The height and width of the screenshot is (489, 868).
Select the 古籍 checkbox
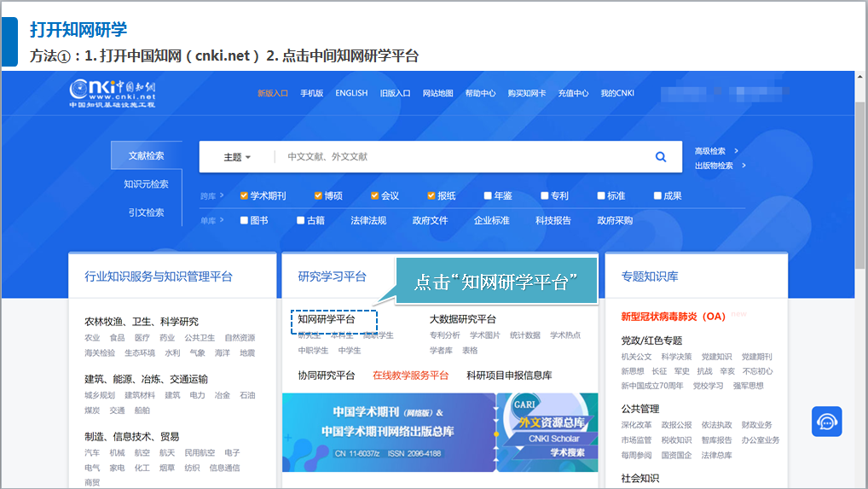[300, 220]
